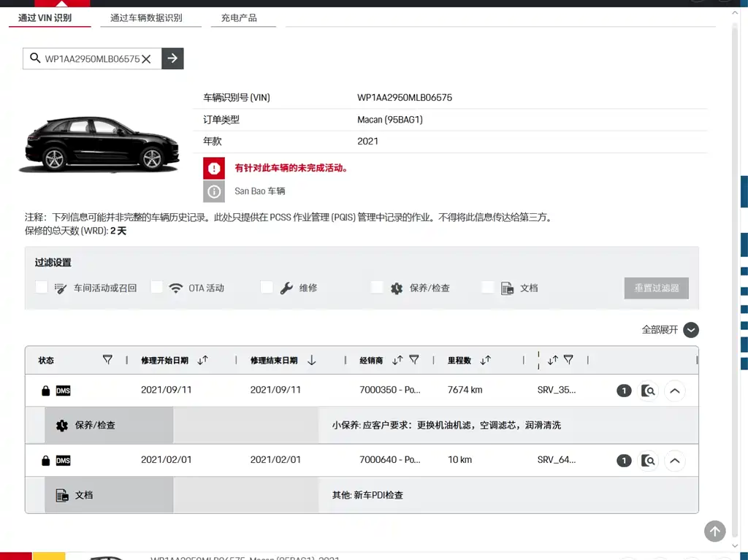Sort by 修理开始日期 column

point(203,360)
